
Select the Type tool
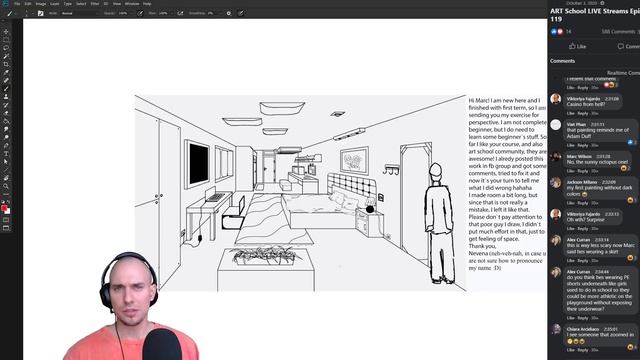click(6, 154)
